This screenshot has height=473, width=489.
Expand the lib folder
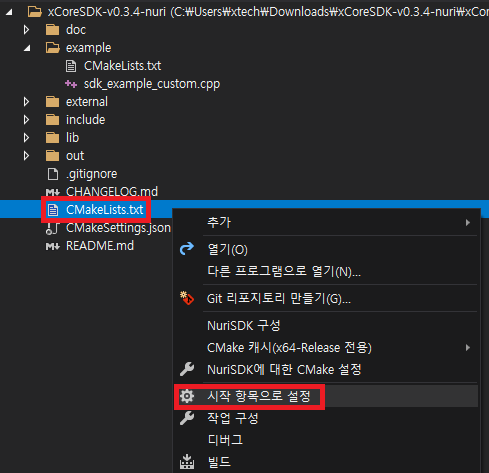[26, 138]
